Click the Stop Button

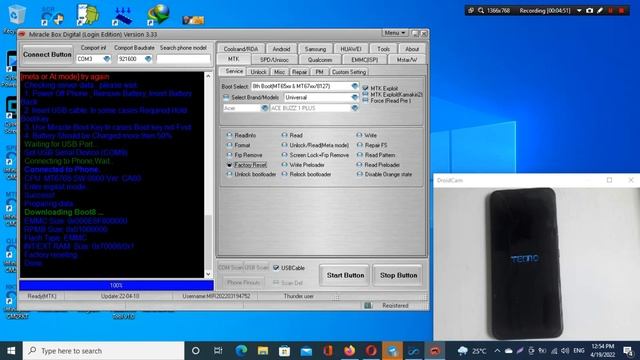coord(398,276)
